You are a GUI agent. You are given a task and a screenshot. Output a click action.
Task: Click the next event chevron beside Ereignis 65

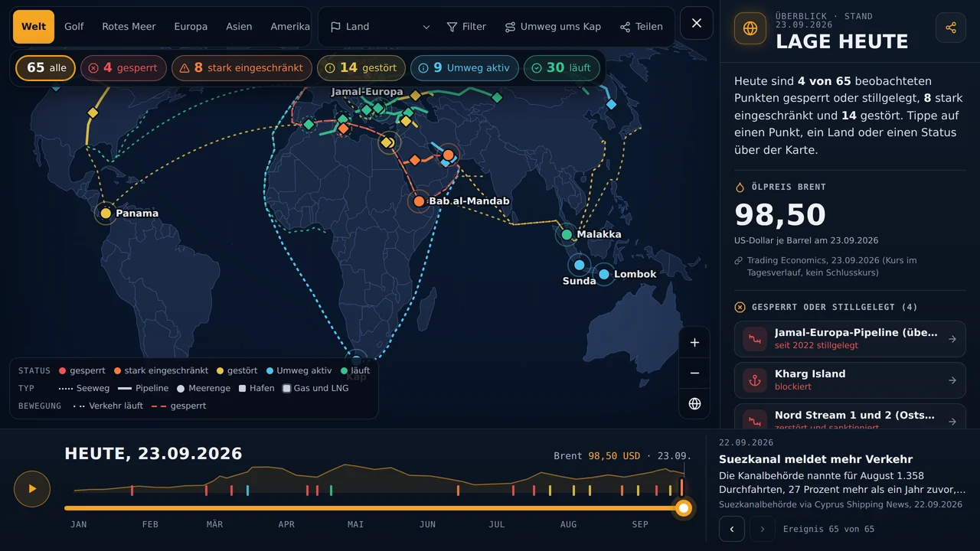click(x=763, y=529)
